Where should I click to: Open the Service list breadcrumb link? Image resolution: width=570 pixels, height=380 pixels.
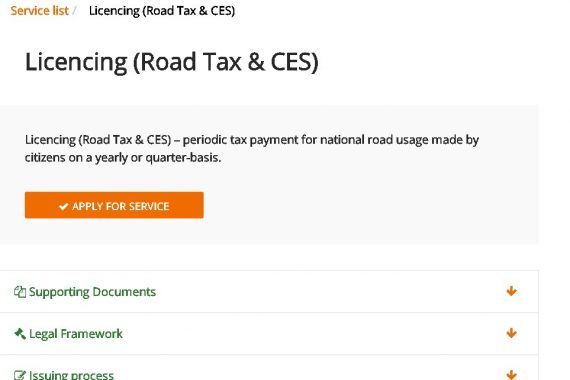39,11
